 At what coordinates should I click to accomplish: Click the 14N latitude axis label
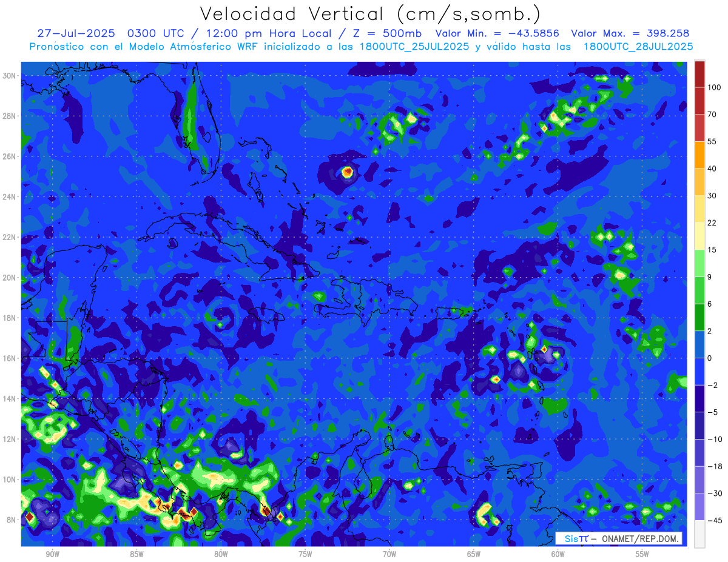10,398
